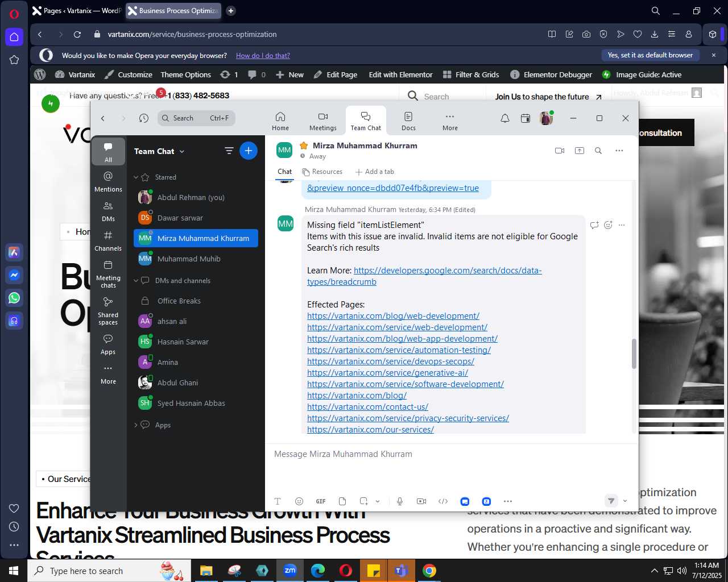Toggle text formatting in message composer
The width and height of the screenshot is (728, 582).
point(278,501)
